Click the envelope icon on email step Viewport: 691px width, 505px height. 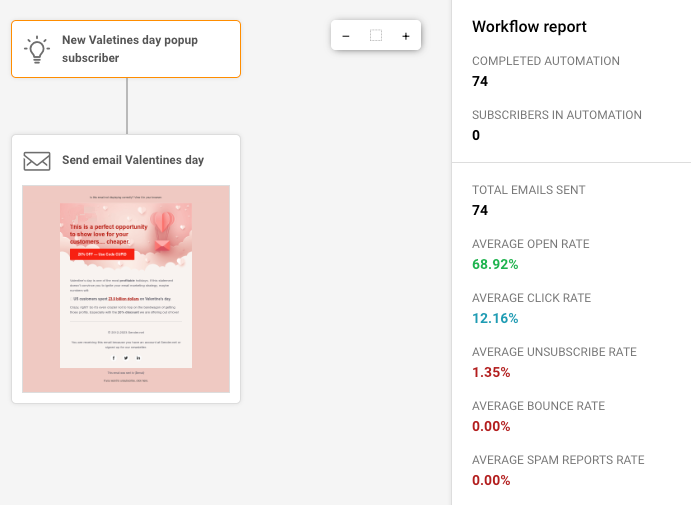(x=37, y=161)
